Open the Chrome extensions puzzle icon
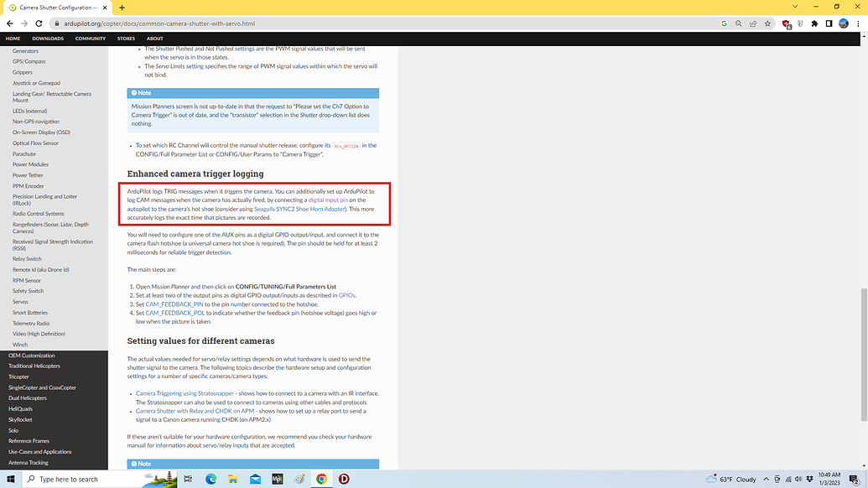This screenshot has width=868, height=488. click(x=814, y=24)
